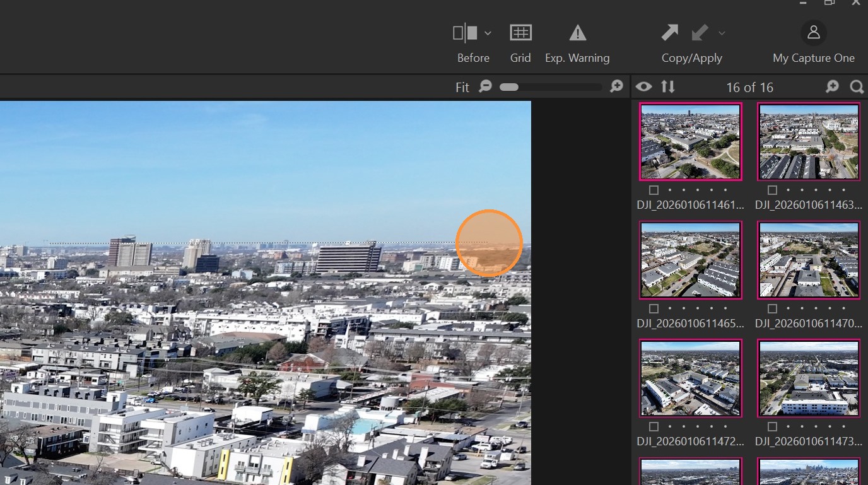Click the filename text "DJI_2026010611461..."
This screenshot has height=485, width=868.
pos(691,205)
